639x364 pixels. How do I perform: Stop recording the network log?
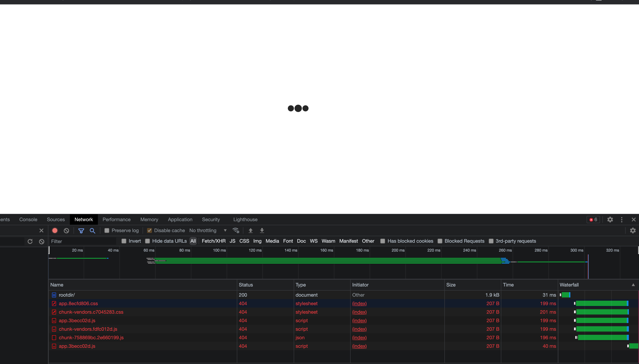point(55,230)
